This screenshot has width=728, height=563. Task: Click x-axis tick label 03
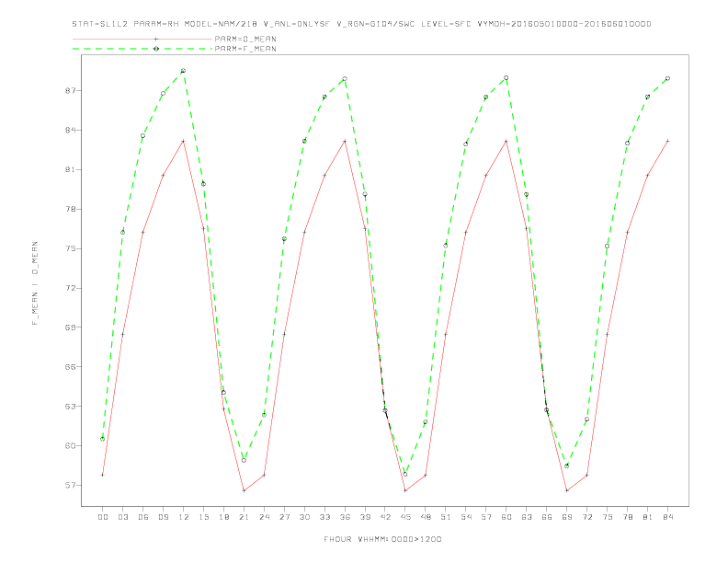(122, 517)
